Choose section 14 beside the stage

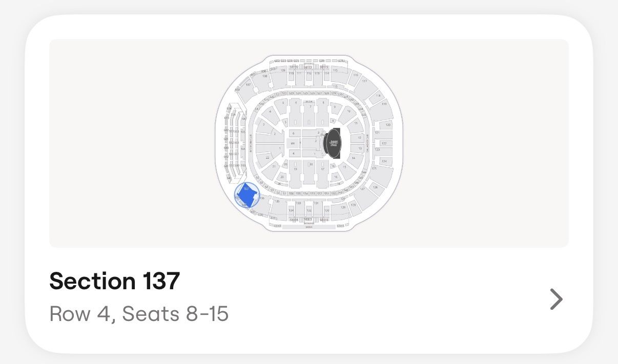[x=353, y=158]
